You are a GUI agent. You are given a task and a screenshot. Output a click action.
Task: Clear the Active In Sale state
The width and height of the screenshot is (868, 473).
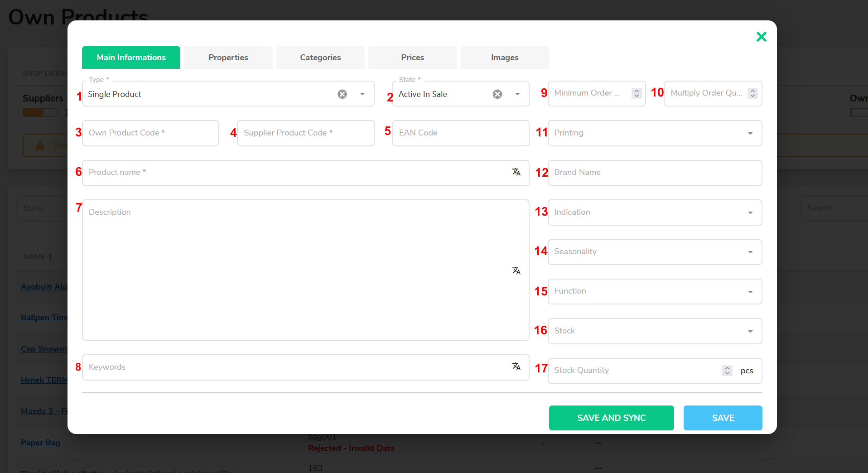coord(497,94)
